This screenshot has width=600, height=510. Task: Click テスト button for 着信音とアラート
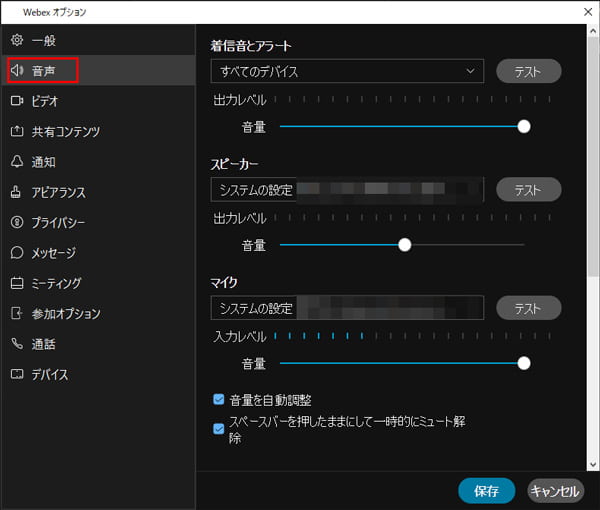(x=528, y=71)
